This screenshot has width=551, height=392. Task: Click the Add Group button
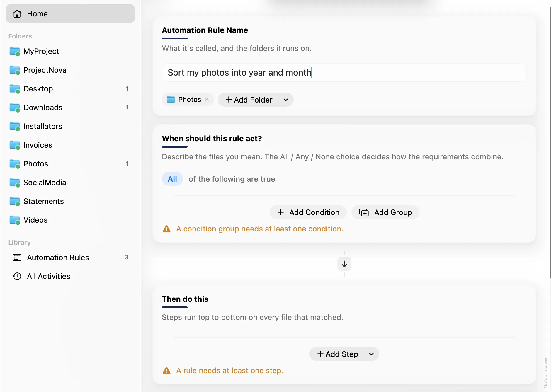pos(385,212)
